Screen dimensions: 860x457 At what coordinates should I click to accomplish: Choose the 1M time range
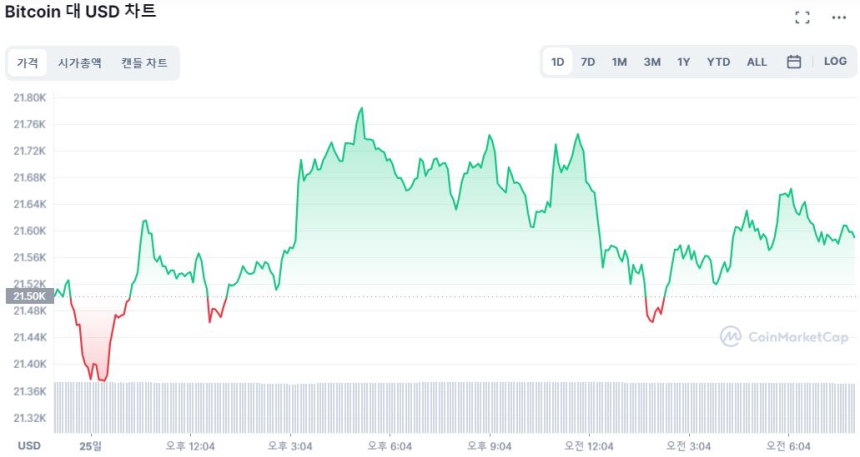620,62
